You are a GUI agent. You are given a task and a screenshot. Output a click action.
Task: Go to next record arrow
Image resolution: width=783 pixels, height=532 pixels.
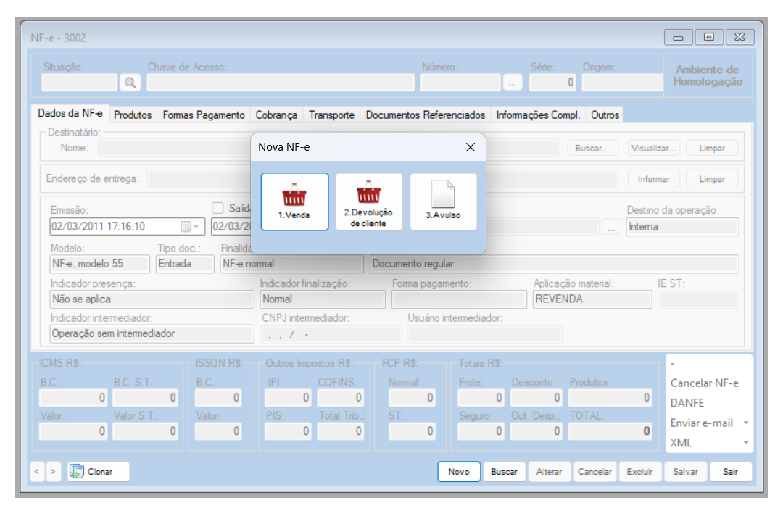(54, 471)
